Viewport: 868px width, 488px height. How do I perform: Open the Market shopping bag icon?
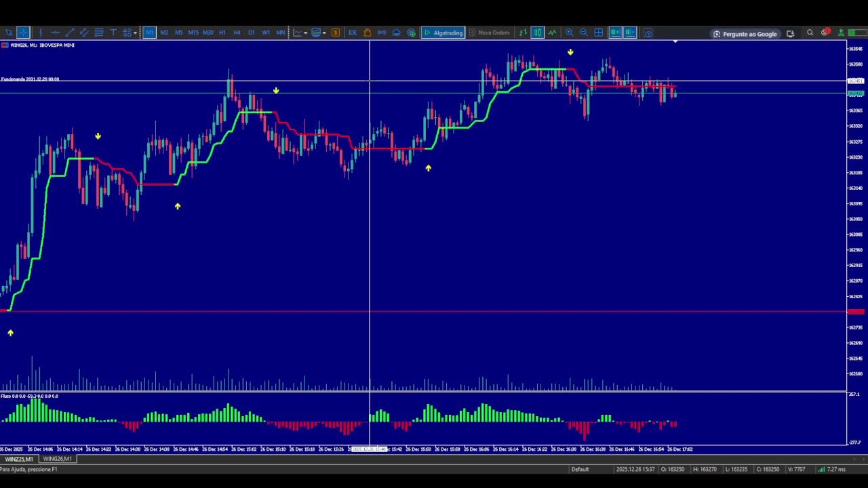367,33
